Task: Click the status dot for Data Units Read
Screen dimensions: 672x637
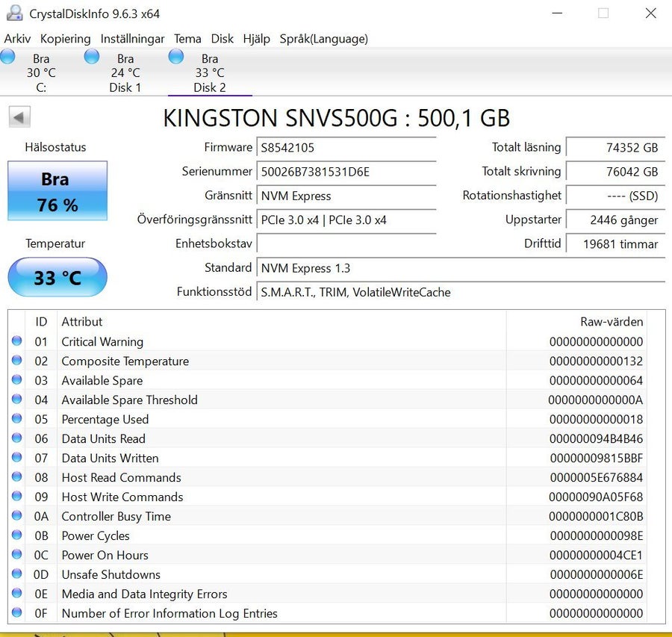Action: click(x=16, y=438)
